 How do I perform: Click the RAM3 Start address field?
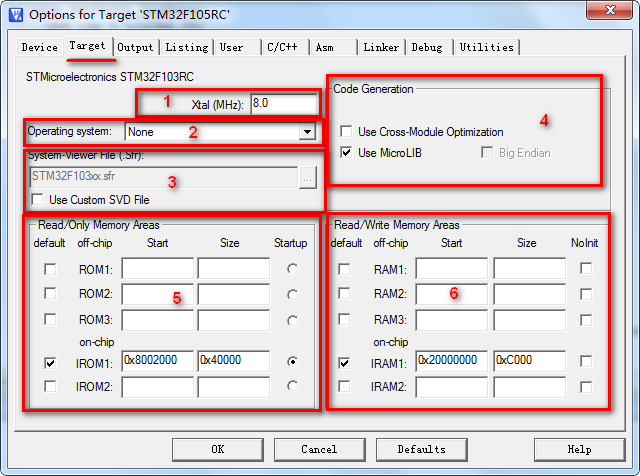(x=451, y=320)
